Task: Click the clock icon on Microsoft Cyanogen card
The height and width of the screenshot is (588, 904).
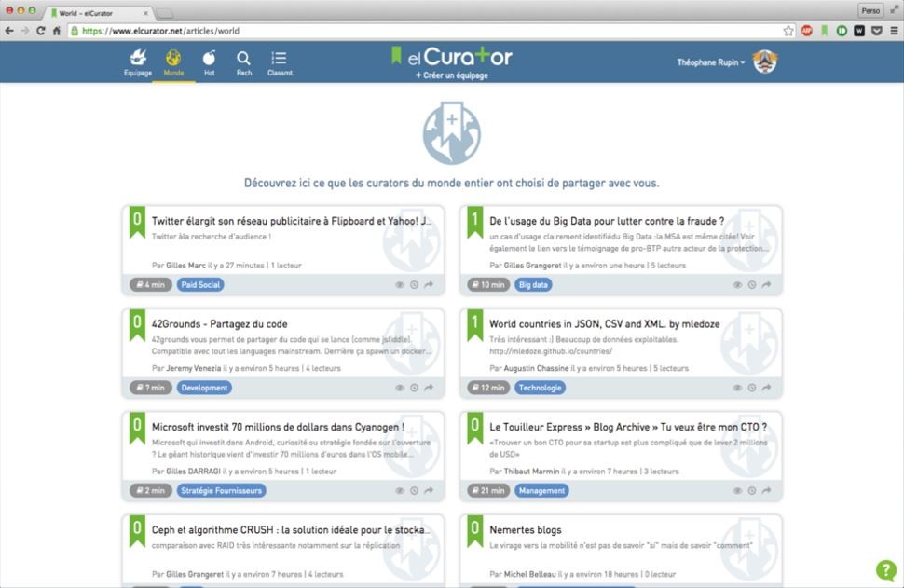Action: [414, 490]
